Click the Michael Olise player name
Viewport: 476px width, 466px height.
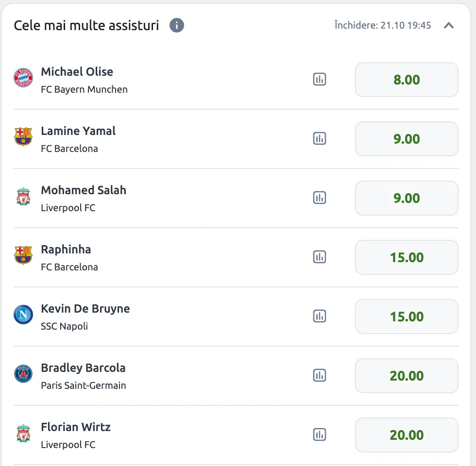(77, 72)
